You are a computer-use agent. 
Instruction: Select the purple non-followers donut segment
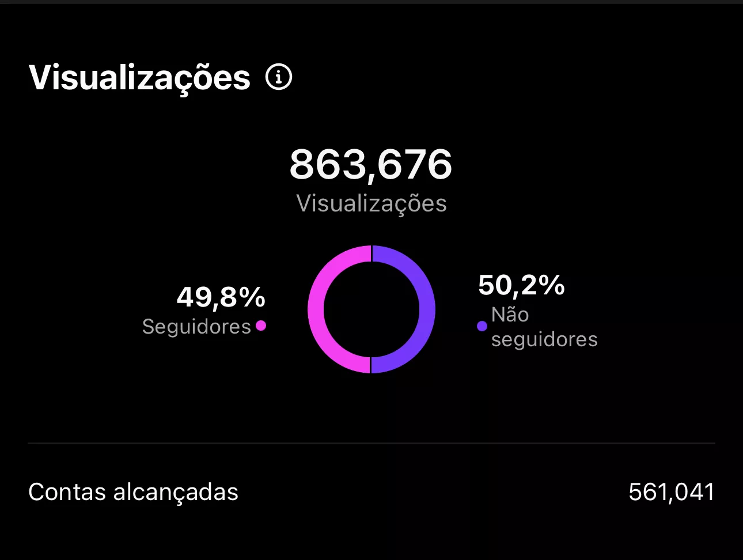pyautogui.click(x=427, y=309)
